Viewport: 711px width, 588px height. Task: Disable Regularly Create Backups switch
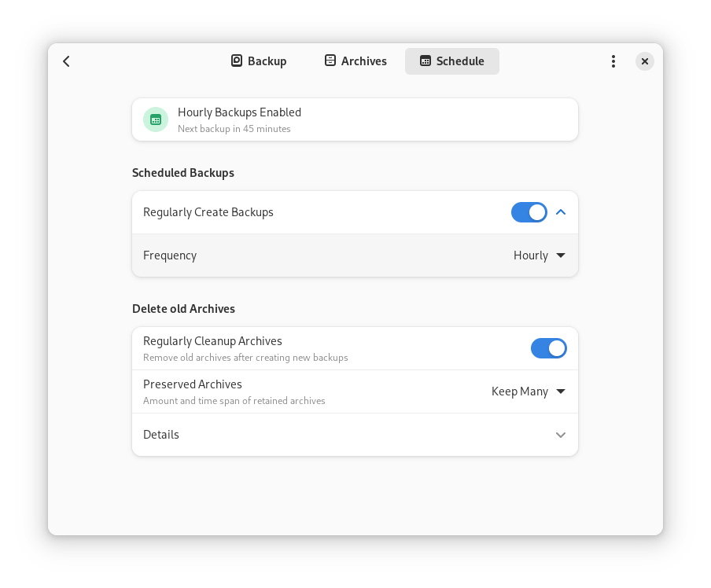point(529,212)
